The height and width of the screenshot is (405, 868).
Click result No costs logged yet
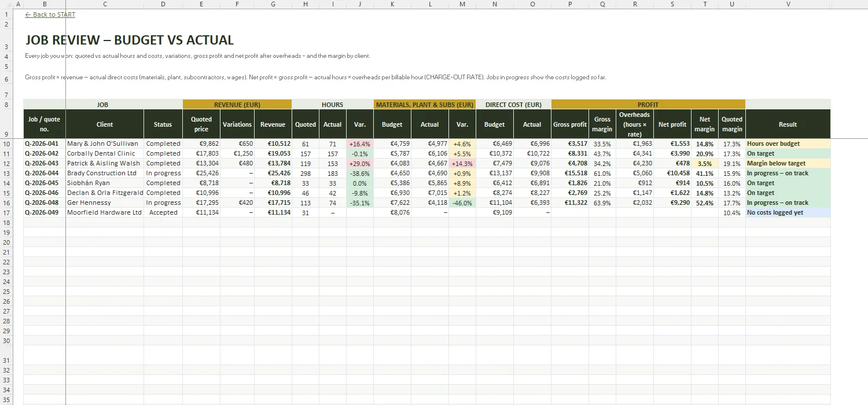[x=788, y=212]
